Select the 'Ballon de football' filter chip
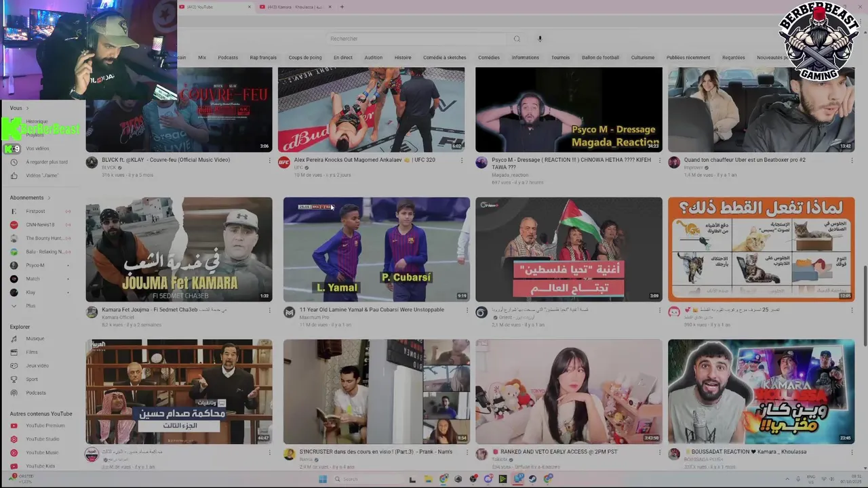The height and width of the screenshot is (488, 868). (600, 58)
